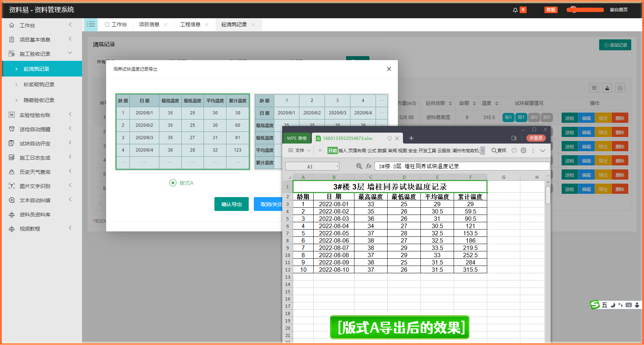Click 导出 in the first table row

[603, 118]
